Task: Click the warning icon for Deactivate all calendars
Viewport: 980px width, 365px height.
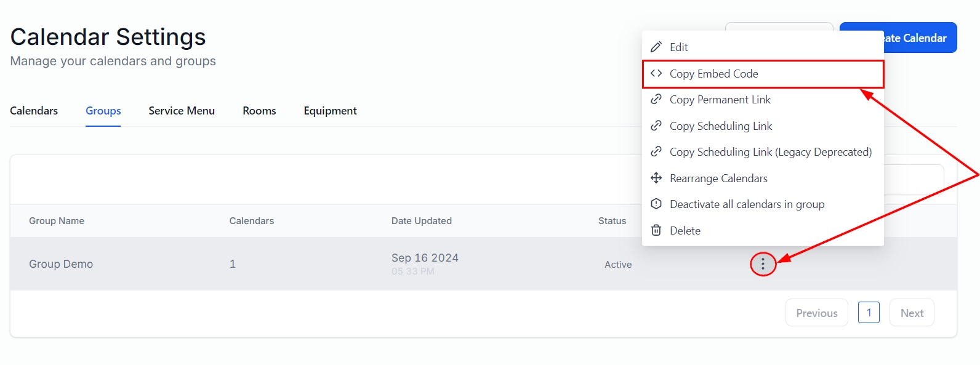Action: [x=656, y=204]
